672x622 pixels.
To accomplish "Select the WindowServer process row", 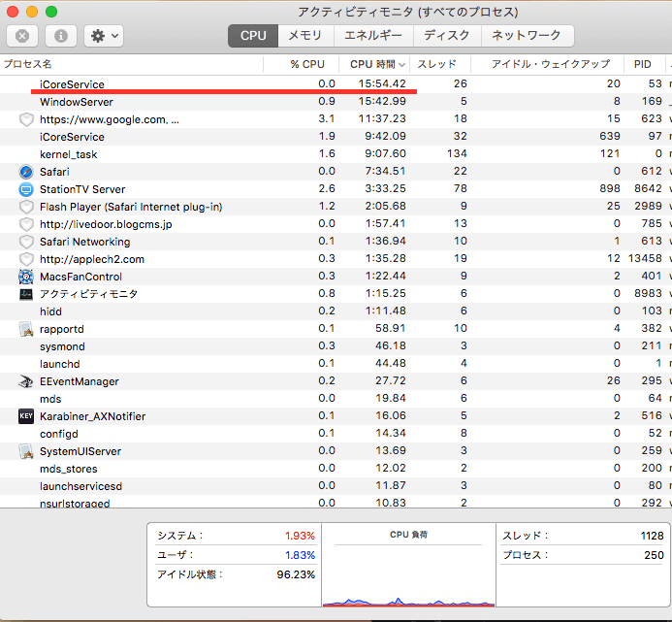I will [x=336, y=102].
